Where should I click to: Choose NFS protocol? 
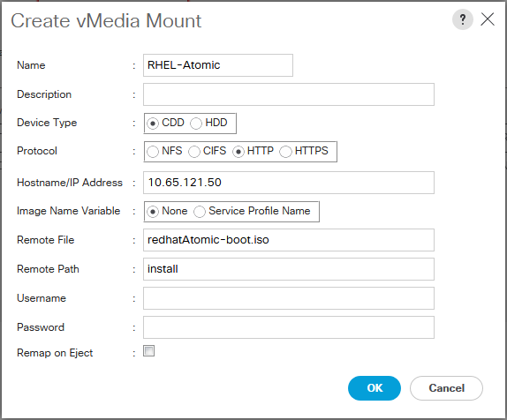tap(153, 151)
